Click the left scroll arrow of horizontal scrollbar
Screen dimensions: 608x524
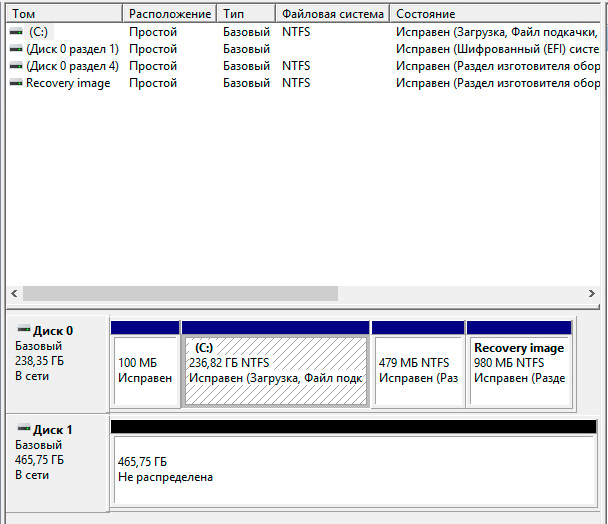(14, 294)
